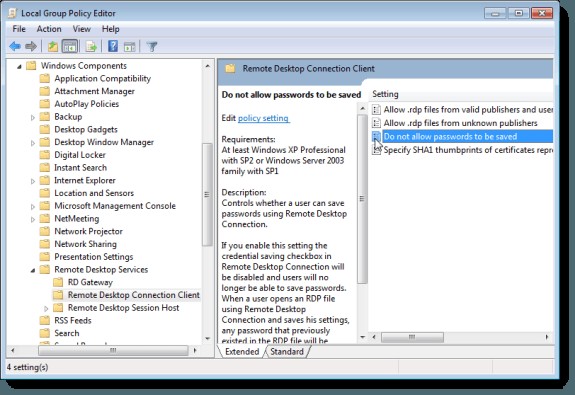Go back with the blue left arrow

tap(15, 47)
